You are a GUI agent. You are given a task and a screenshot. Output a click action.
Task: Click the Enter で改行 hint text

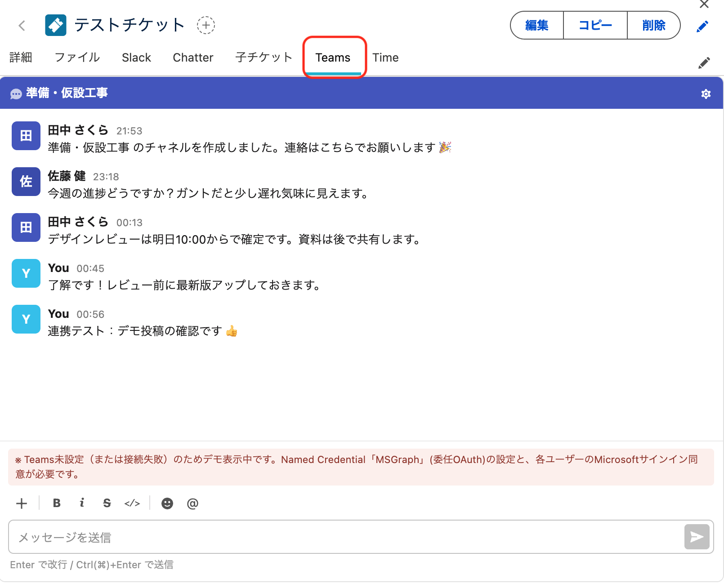(92, 565)
